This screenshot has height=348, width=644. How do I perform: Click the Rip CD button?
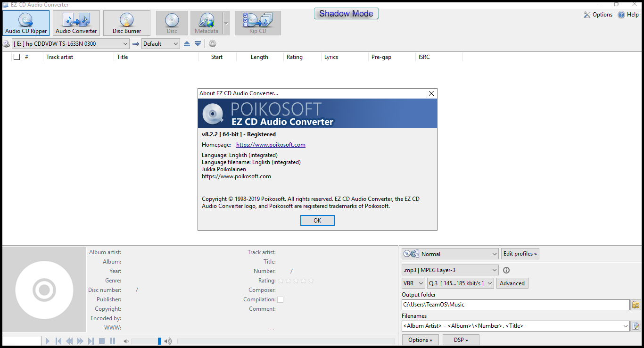click(258, 23)
